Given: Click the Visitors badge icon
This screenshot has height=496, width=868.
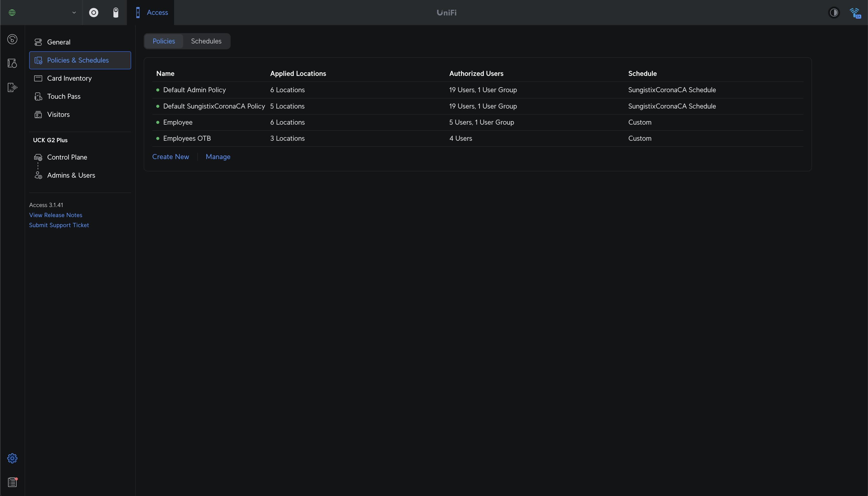Looking at the screenshot, I should (38, 115).
